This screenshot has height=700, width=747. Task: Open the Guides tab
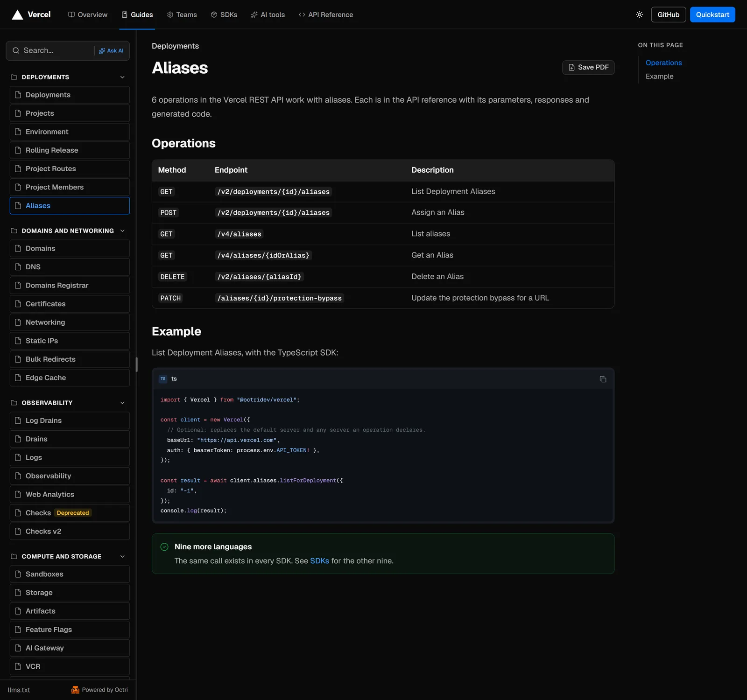pos(137,15)
